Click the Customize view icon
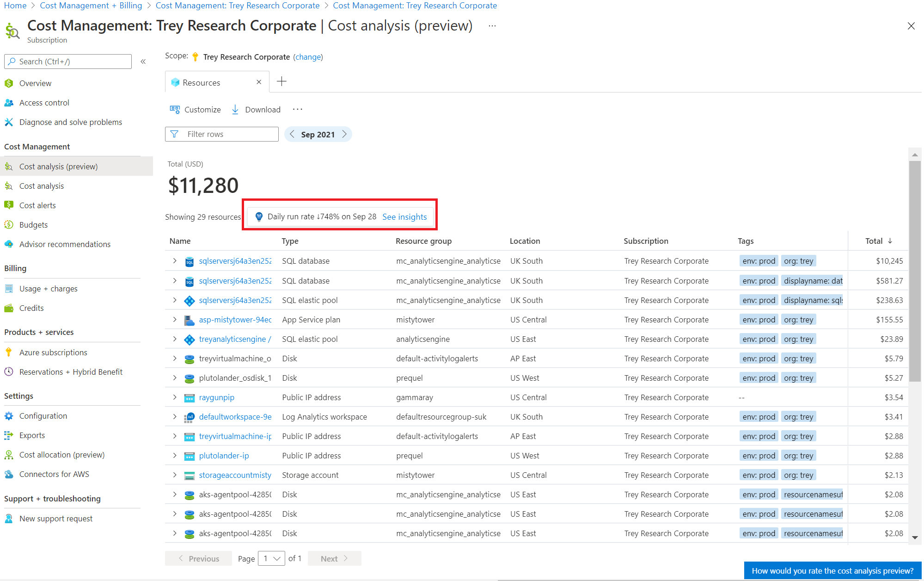924x581 pixels. pyautogui.click(x=175, y=110)
